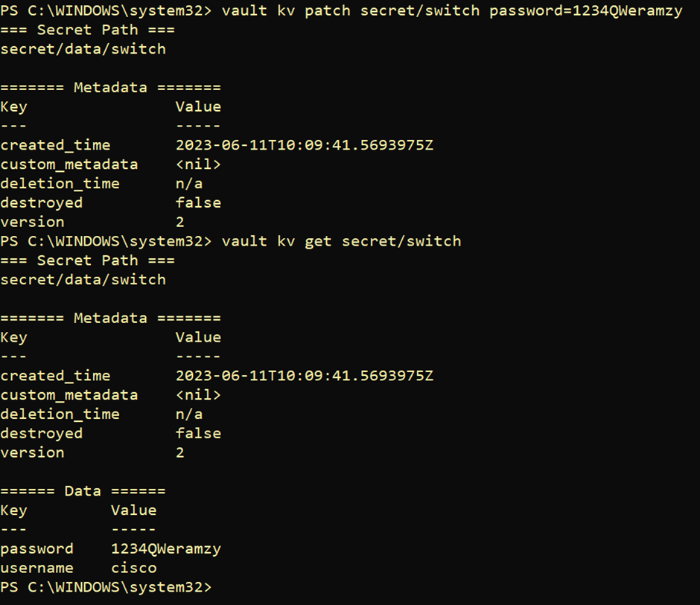Click the username key label

[x=36, y=568]
